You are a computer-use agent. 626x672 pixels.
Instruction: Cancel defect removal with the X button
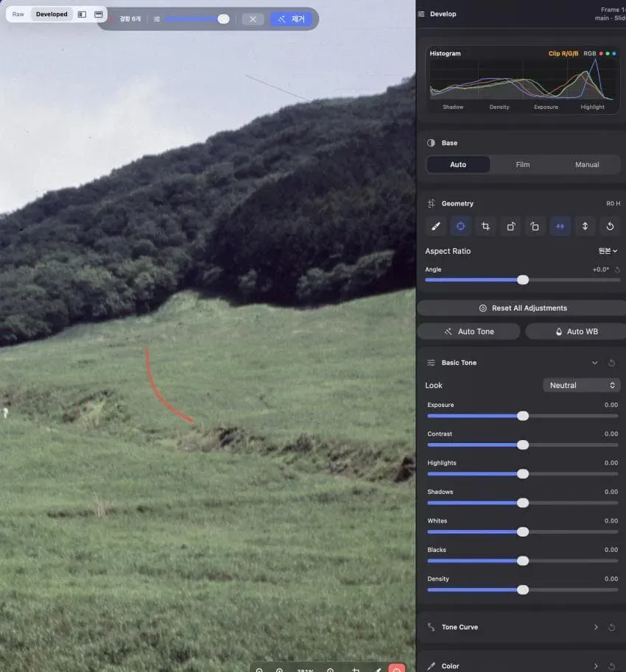pyautogui.click(x=253, y=19)
